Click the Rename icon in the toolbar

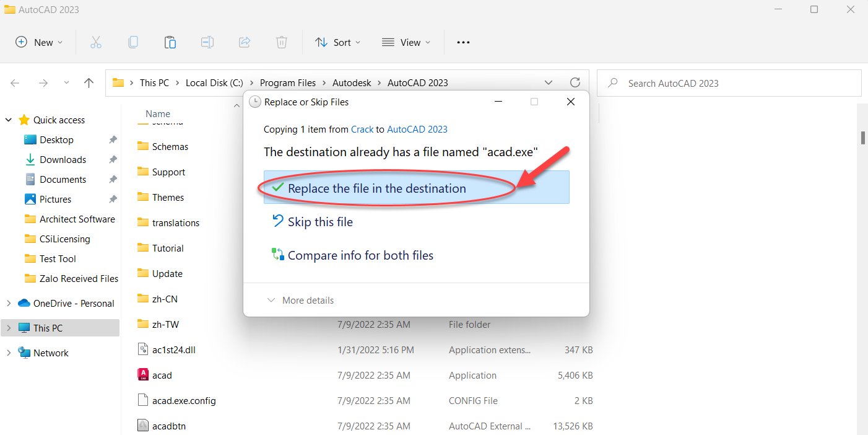pyautogui.click(x=207, y=42)
